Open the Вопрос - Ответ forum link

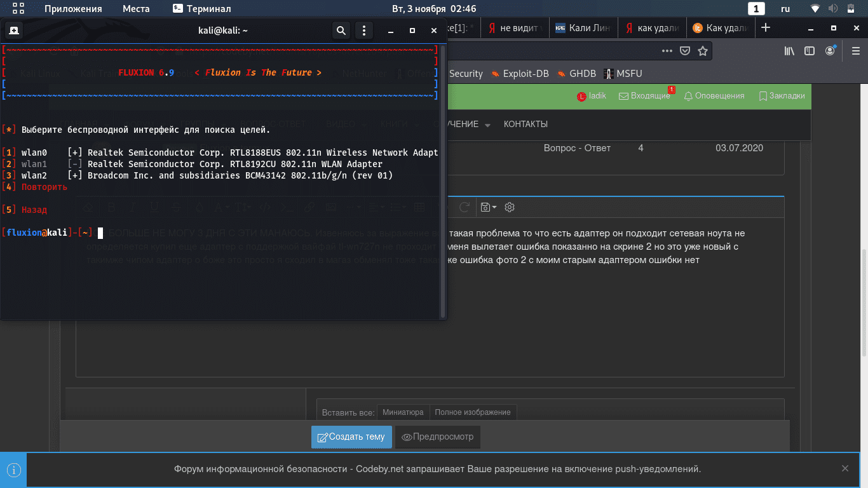577,148
